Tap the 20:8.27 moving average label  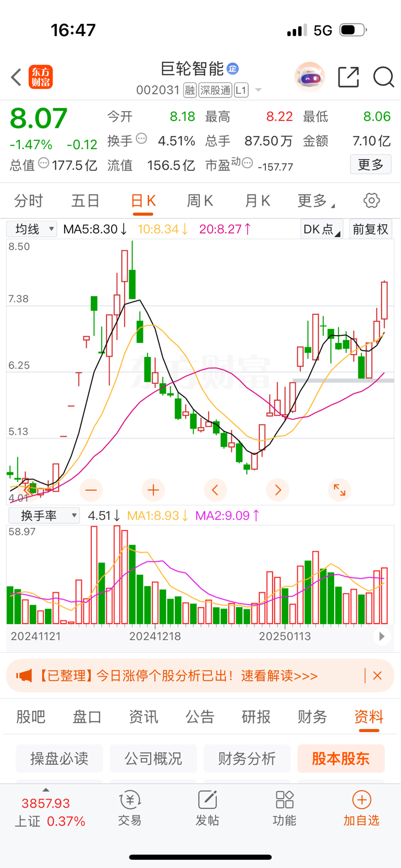[225, 229]
